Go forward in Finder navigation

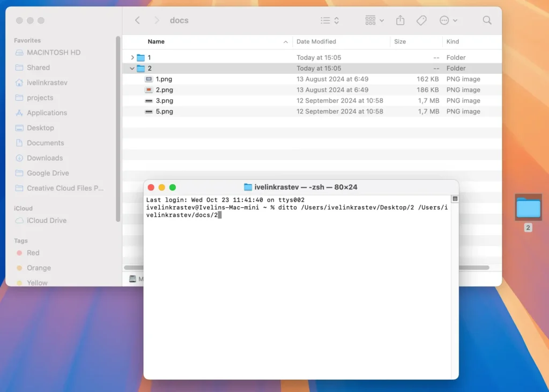[157, 20]
